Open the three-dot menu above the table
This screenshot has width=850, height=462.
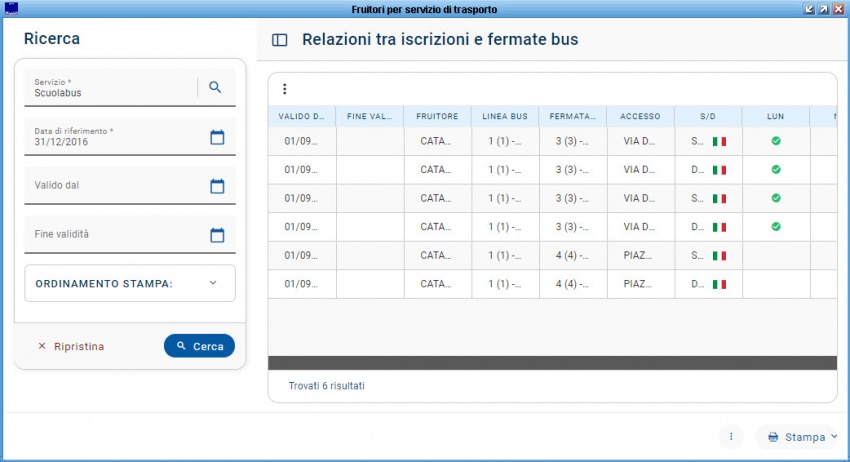click(x=285, y=89)
